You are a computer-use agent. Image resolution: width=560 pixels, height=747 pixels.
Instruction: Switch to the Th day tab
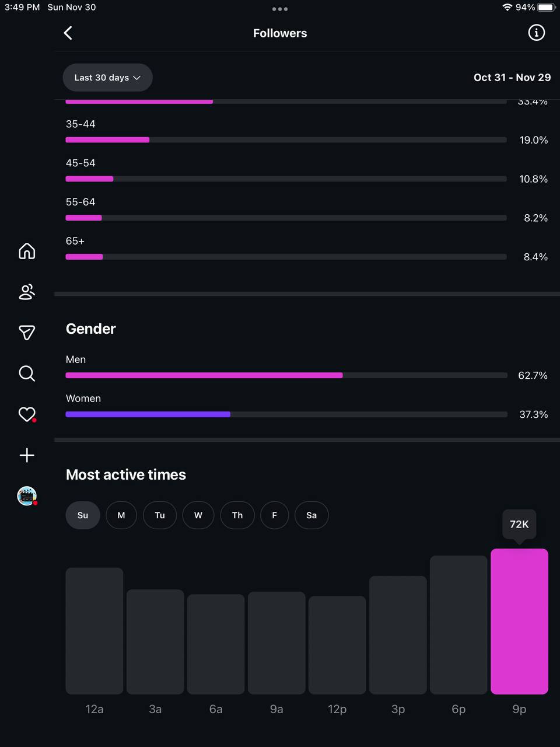click(237, 515)
